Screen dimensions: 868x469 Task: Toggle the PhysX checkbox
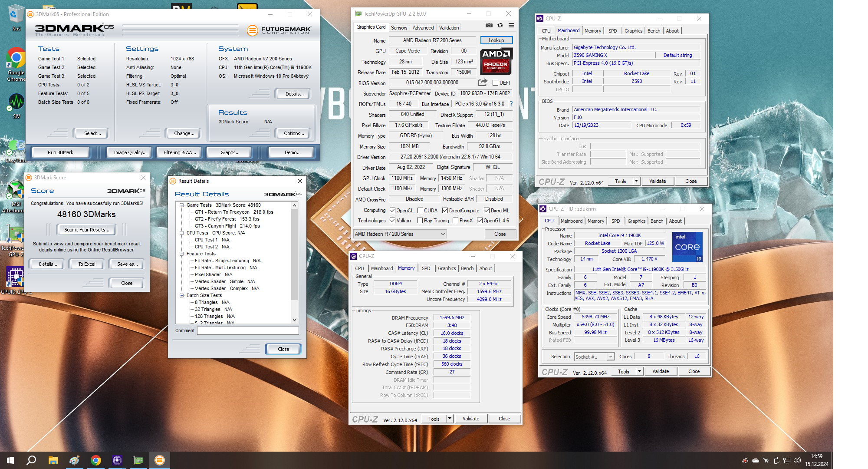click(455, 221)
